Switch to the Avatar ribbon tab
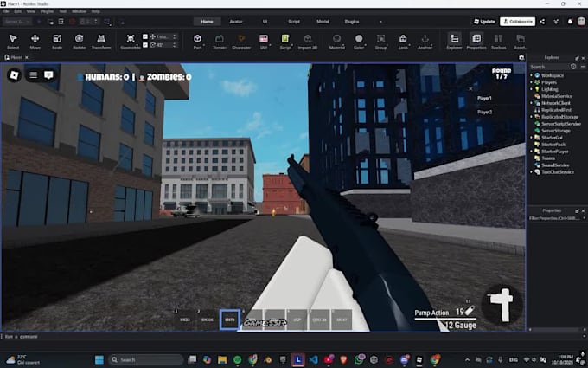The height and width of the screenshot is (368, 588). 236,22
